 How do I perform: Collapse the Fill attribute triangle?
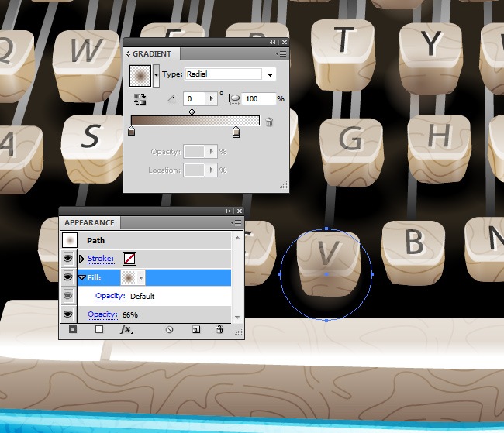[82, 277]
